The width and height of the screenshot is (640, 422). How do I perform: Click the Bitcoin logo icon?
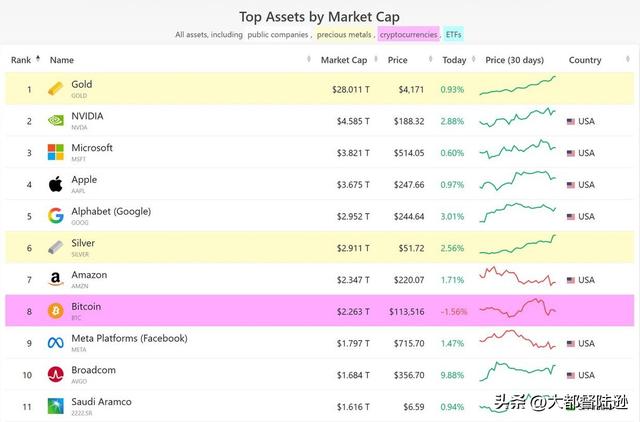click(56, 311)
